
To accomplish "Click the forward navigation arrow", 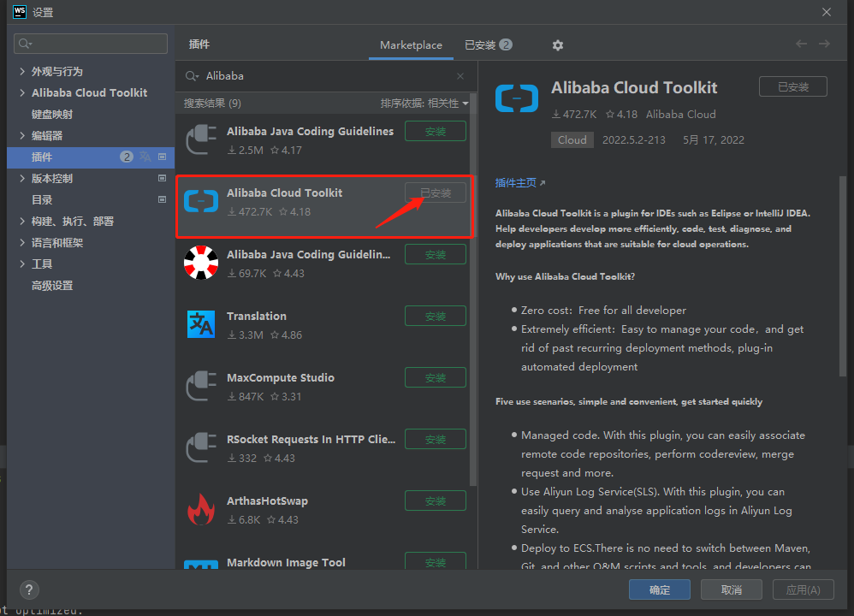I will point(825,44).
